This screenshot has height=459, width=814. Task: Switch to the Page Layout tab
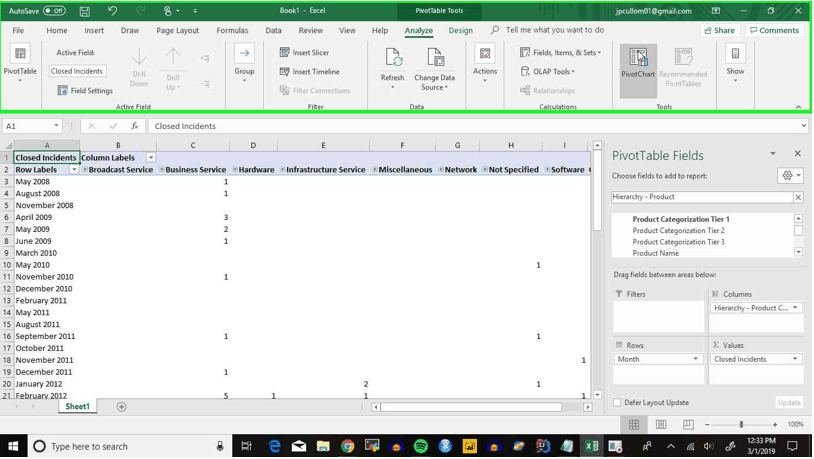pyautogui.click(x=178, y=31)
